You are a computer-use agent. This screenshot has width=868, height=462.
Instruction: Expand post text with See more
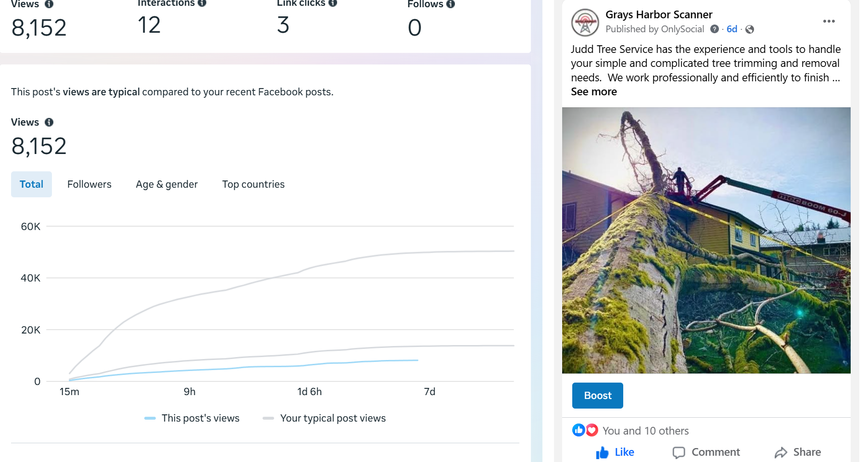point(593,92)
